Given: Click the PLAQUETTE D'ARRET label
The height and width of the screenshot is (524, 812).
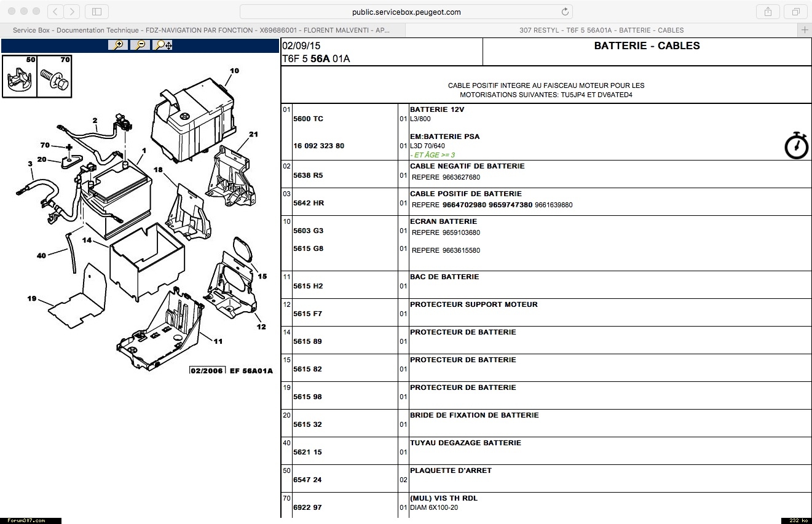Looking at the screenshot, I should [451, 470].
